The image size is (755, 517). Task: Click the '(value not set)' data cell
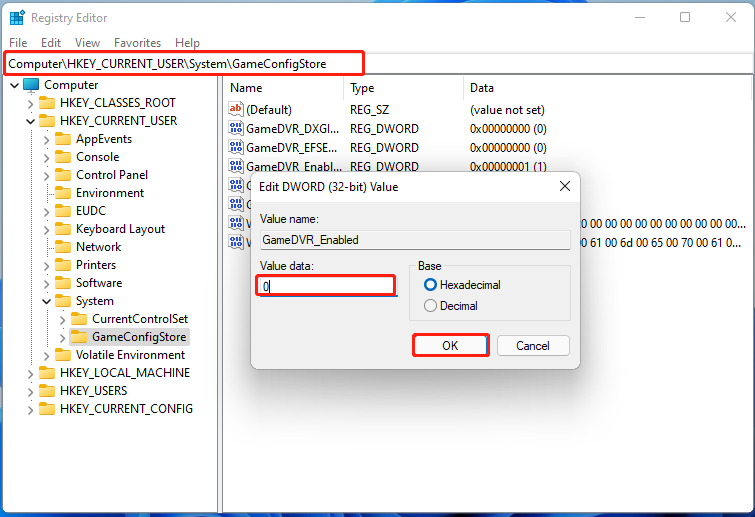pyautogui.click(x=507, y=110)
